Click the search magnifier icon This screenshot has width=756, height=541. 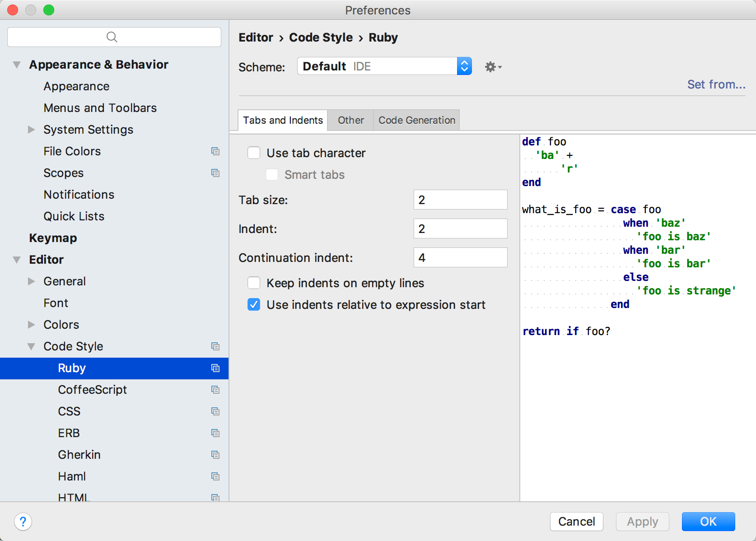pos(112,37)
